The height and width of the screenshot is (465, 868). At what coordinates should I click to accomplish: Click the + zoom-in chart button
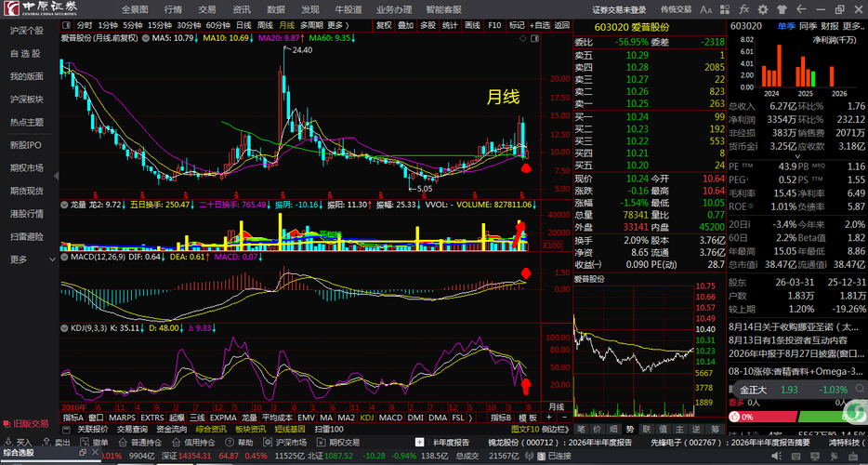pyautogui.click(x=549, y=418)
